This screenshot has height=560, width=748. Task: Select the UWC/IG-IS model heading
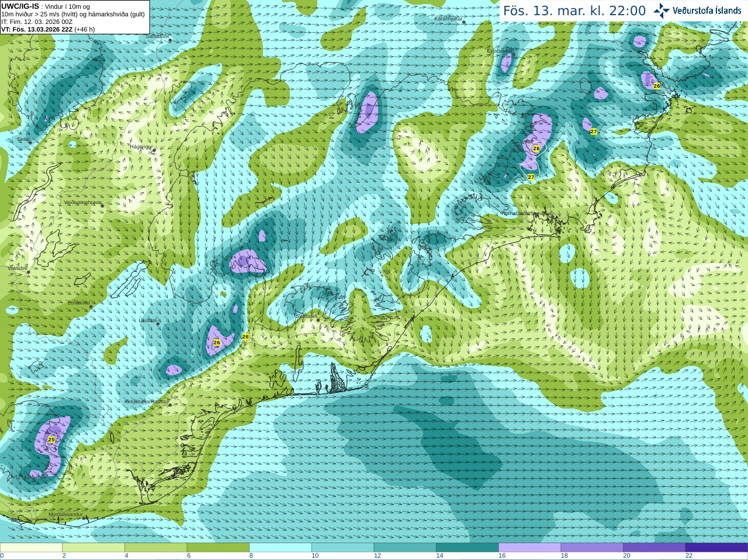click(20, 6)
